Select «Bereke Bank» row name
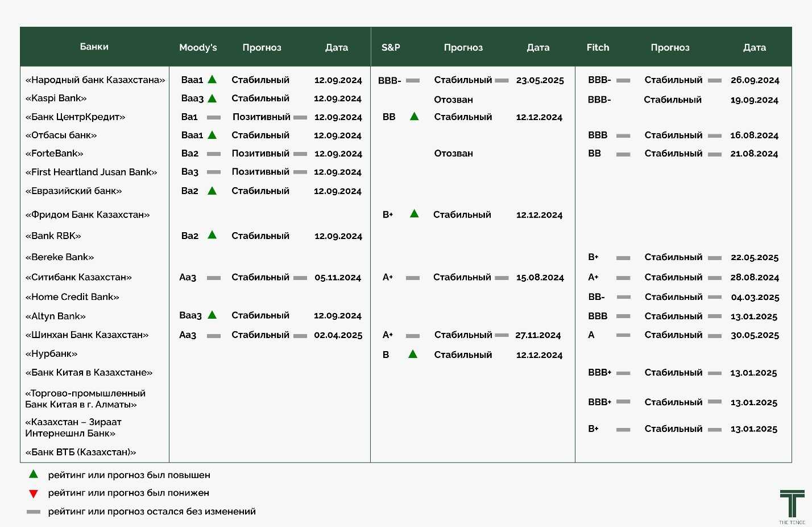The height and width of the screenshot is (527, 812). click(x=60, y=257)
